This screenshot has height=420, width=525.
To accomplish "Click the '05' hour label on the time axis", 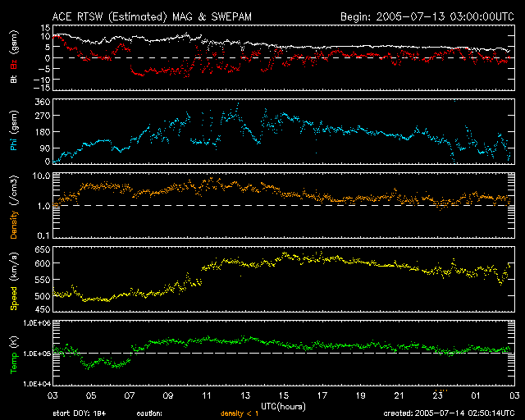I will [x=91, y=395].
